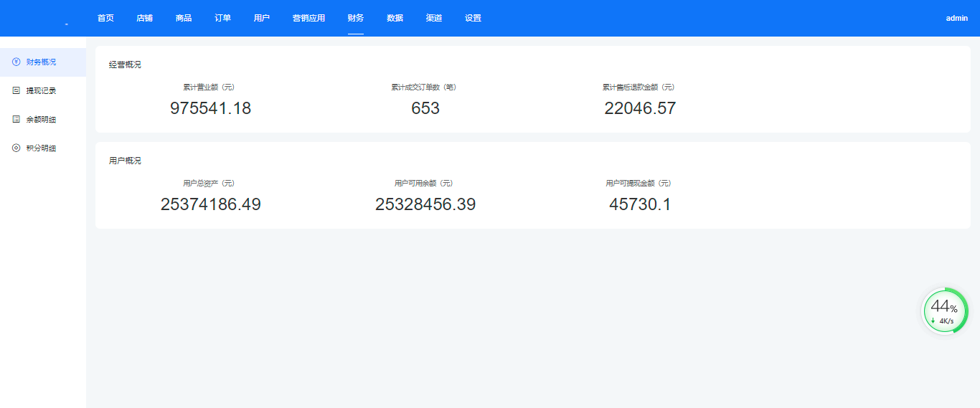Viewport: 980px width, 408px height.
Task: Go to the 店铺 menu
Action: (x=144, y=18)
